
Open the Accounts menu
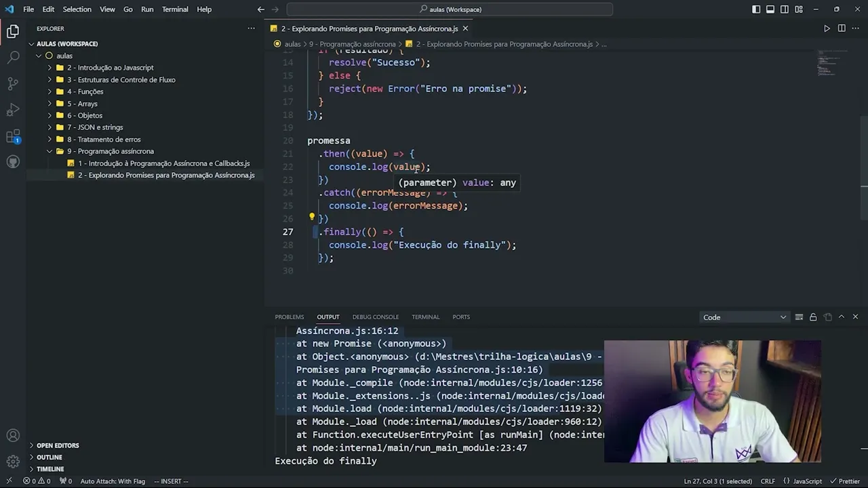tap(13, 436)
